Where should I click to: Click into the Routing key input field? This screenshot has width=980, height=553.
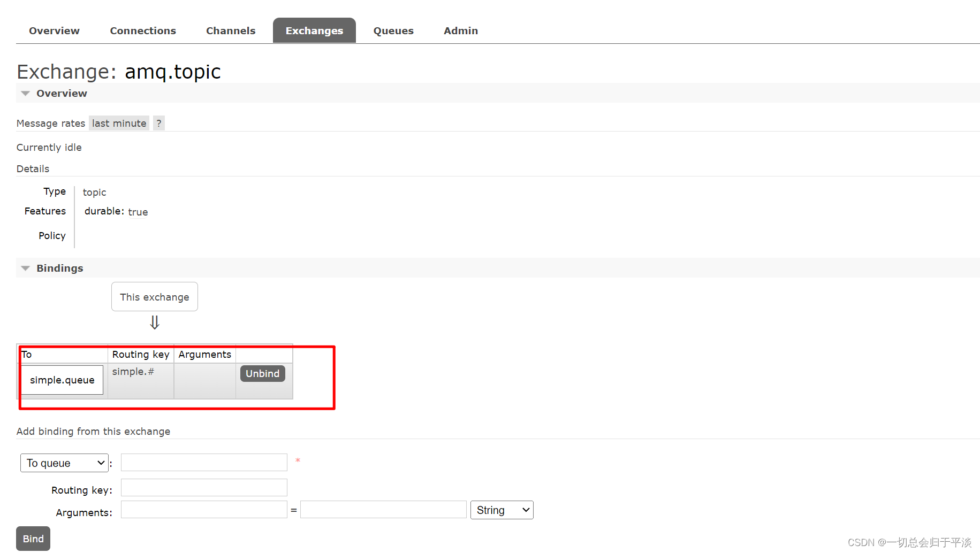[204, 487]
